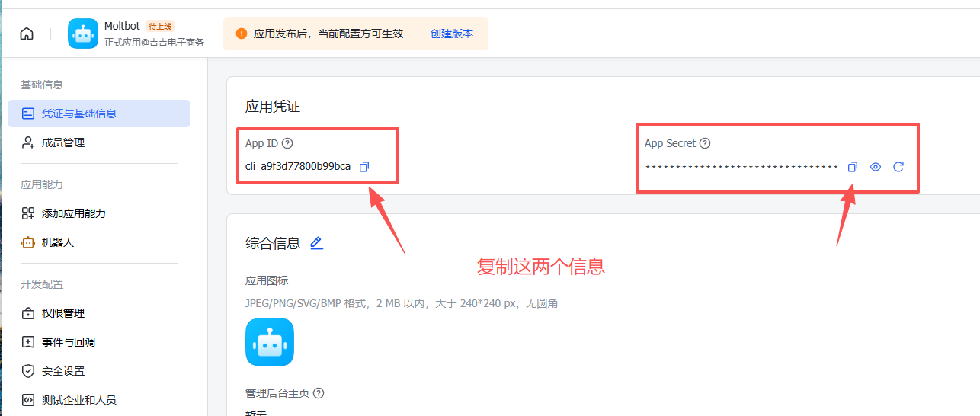This screenshot has width=980, height=416.
Task: Select the application icon thumbnail
Action: (270, 342)
